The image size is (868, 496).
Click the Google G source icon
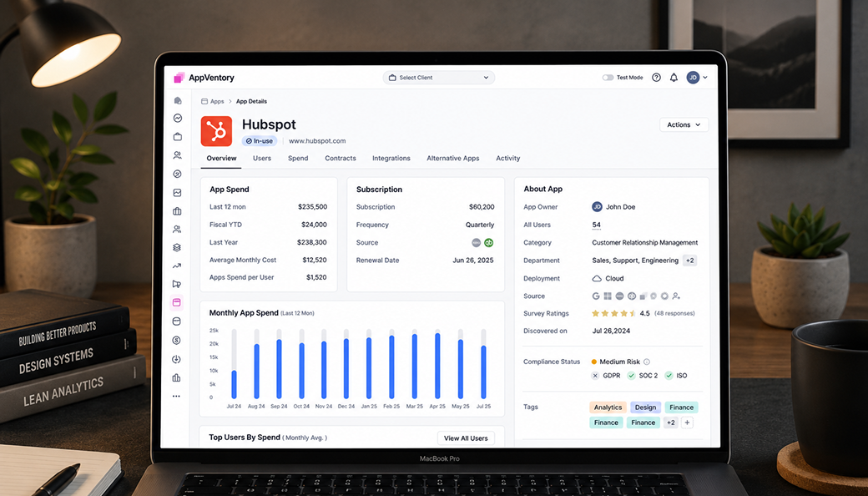(596, 296)
